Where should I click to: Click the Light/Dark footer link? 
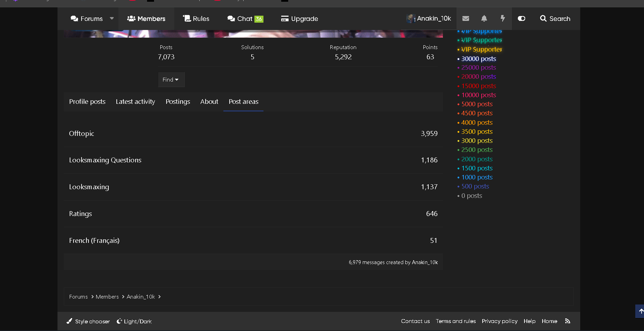pos(134,321)
